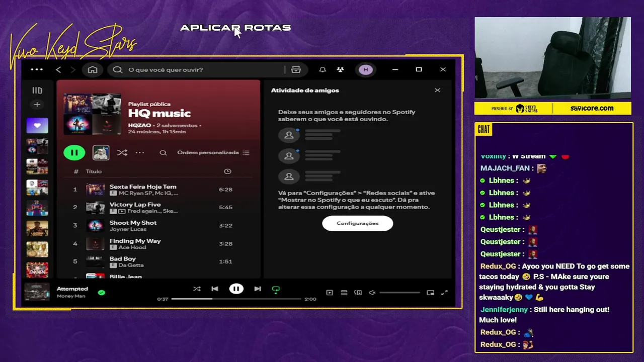Screen dimensions: 644x362
Task: Toggle shuffle in player bar
Action: pyautogui.click(x=197, y=289)
